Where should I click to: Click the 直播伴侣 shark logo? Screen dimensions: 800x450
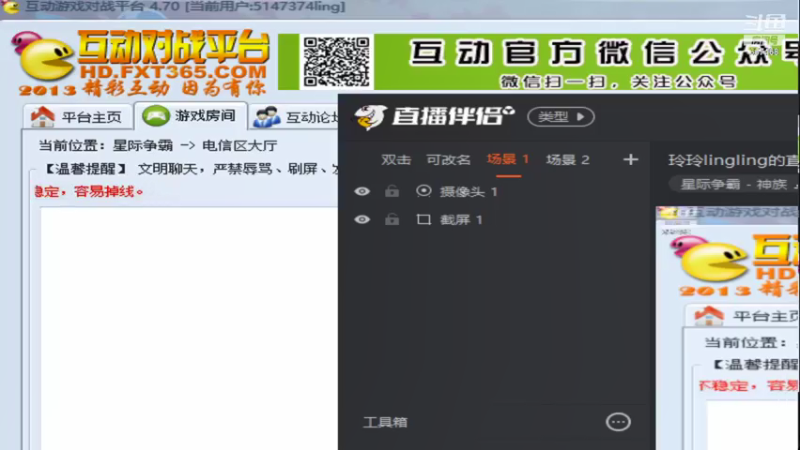tap(370, 117)
